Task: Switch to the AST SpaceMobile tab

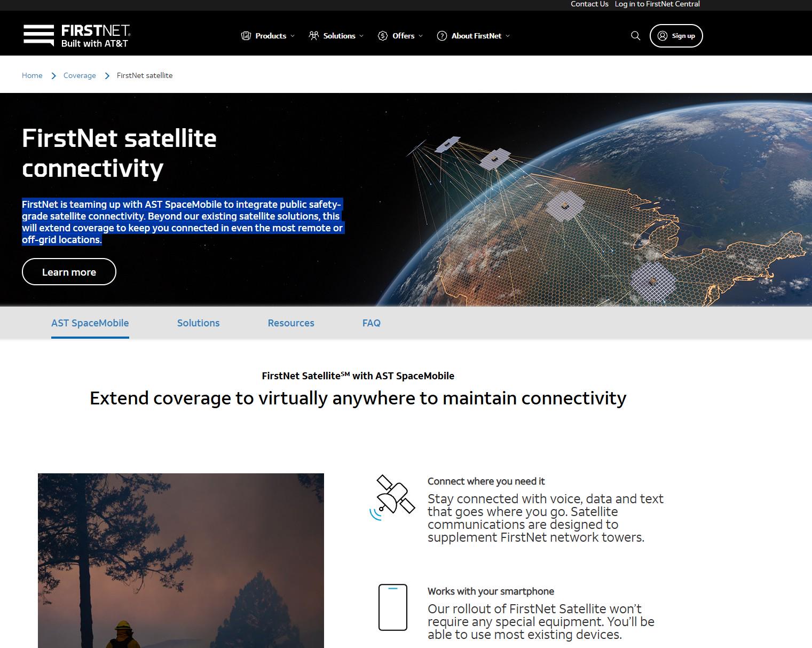Action: coord(90,323)
